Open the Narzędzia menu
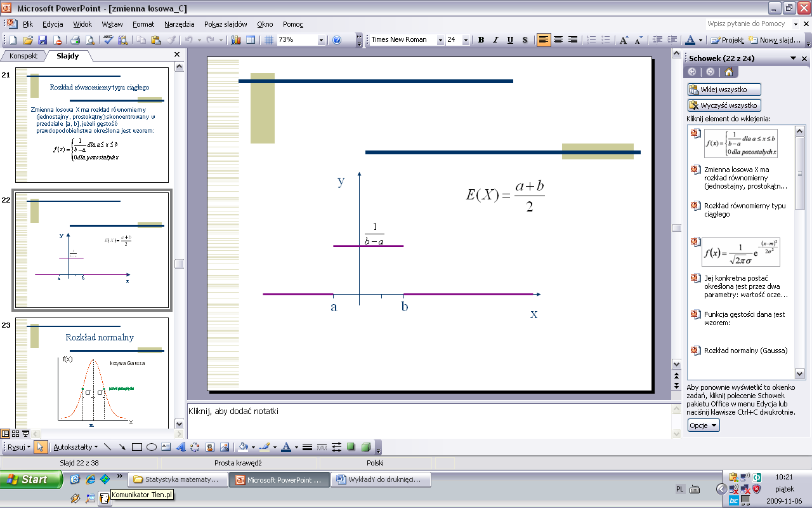Image resolution: width=812 pixels, height=508 pixels. click(x=179, y=24)
